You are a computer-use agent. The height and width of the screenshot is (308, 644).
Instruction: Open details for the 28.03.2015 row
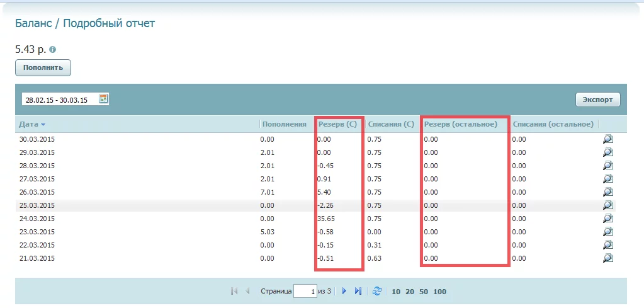click(608, 166)
